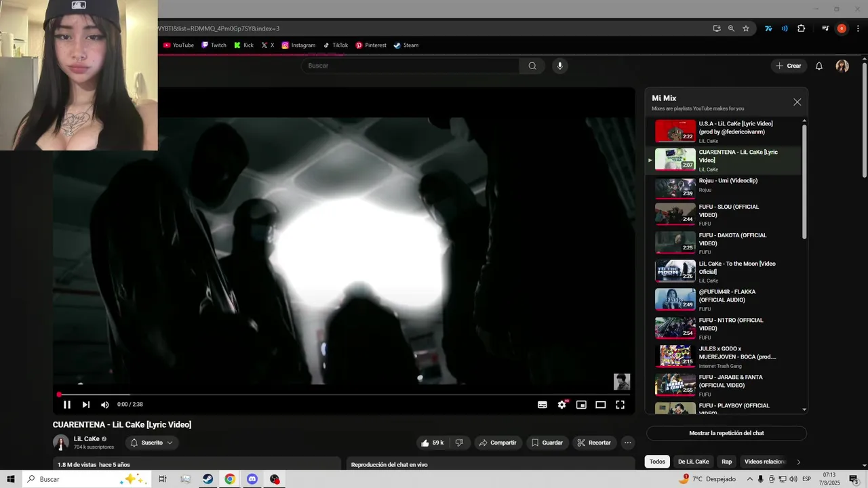The height and width of the screenshot is (488, 868).
Task: Select @FUFUM4R - FLAKKA audio entry
Action: click(725, 300)
